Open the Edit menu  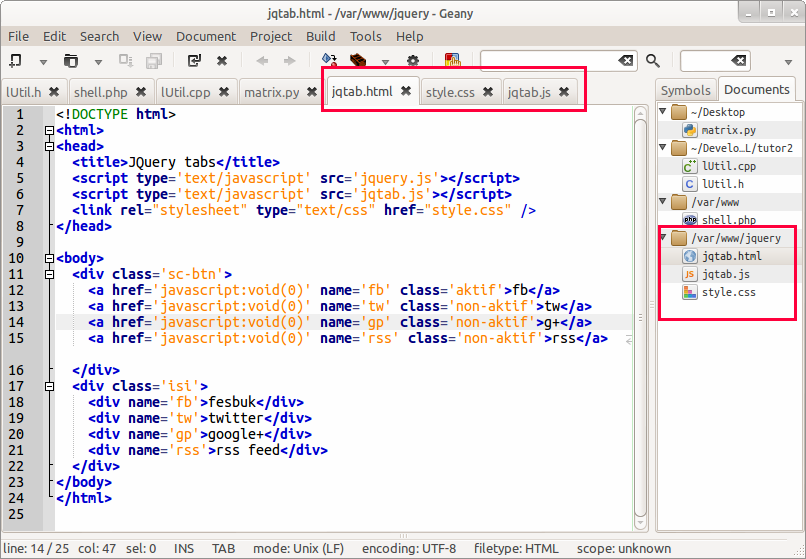tap(54, 37)
